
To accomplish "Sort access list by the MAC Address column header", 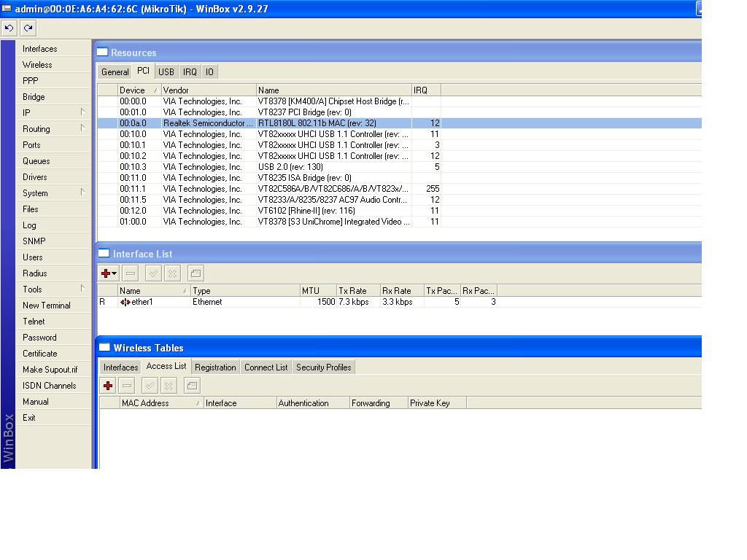I will (161, 402).
